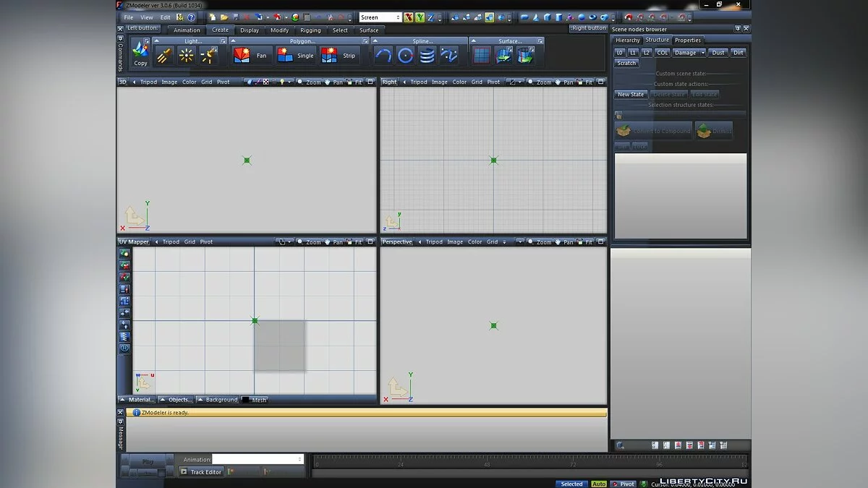
Task: Switch to the Modify tab
Action: (x=279, y=30)
